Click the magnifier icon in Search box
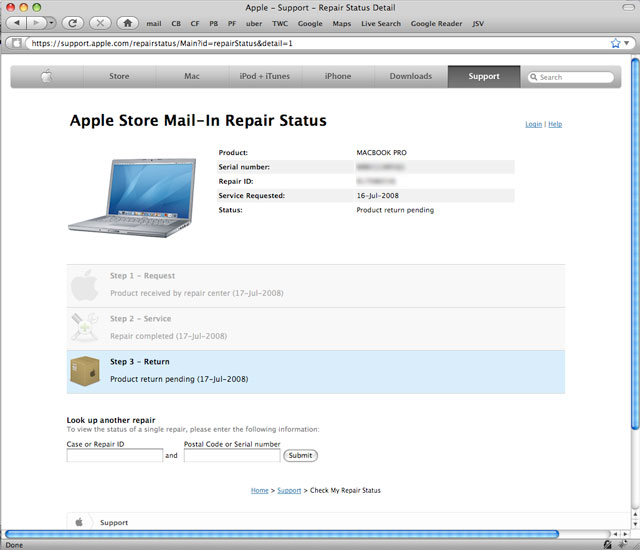Screen dimensions: 640x550 pyautogui.click(x=533, y=77)
